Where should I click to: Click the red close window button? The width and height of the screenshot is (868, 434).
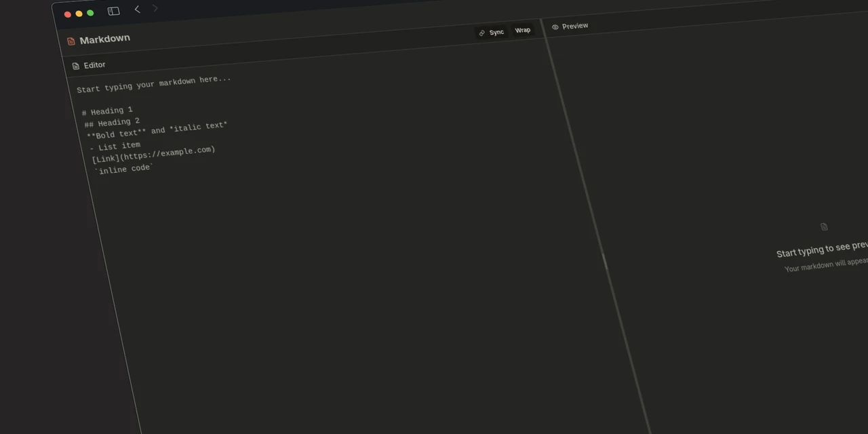click(x=68, y=14)
